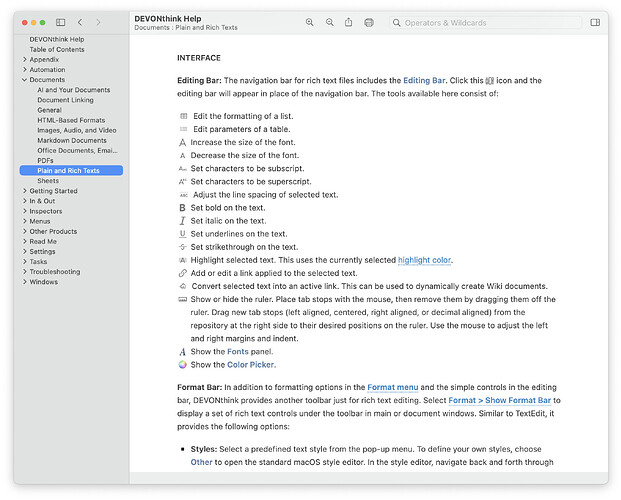This screenshot has height=500, width=621.
Task: Expand the Appendix section
Action: pos(24,60)
